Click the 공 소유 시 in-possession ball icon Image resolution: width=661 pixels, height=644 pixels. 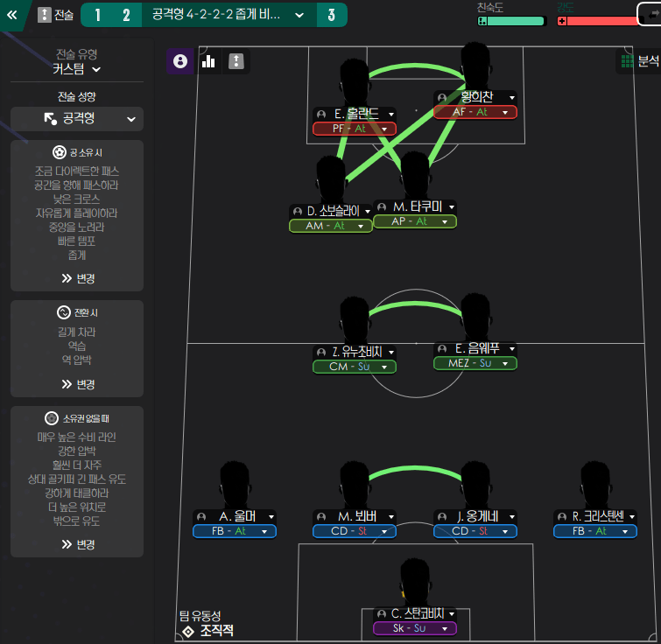[59, 152]
